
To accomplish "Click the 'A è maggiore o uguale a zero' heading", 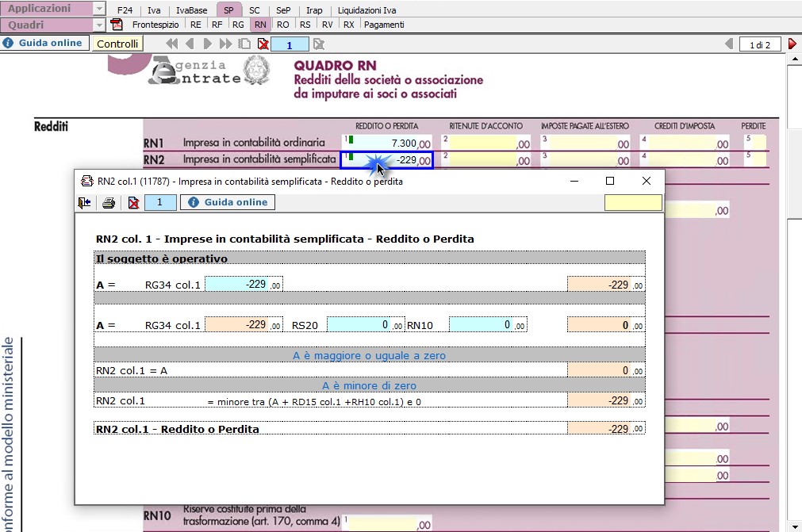I will (x=370, y=356).
